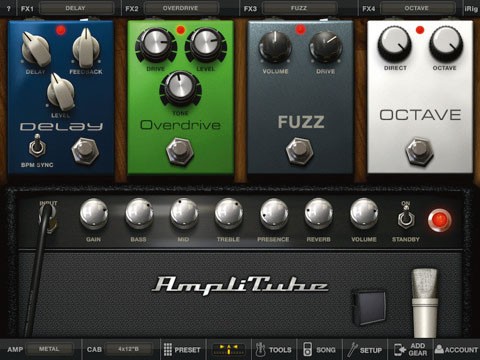Click the Overdrive pedal's DRIVE knob
Screen dimensions: 480x360
tap(156, 44)
